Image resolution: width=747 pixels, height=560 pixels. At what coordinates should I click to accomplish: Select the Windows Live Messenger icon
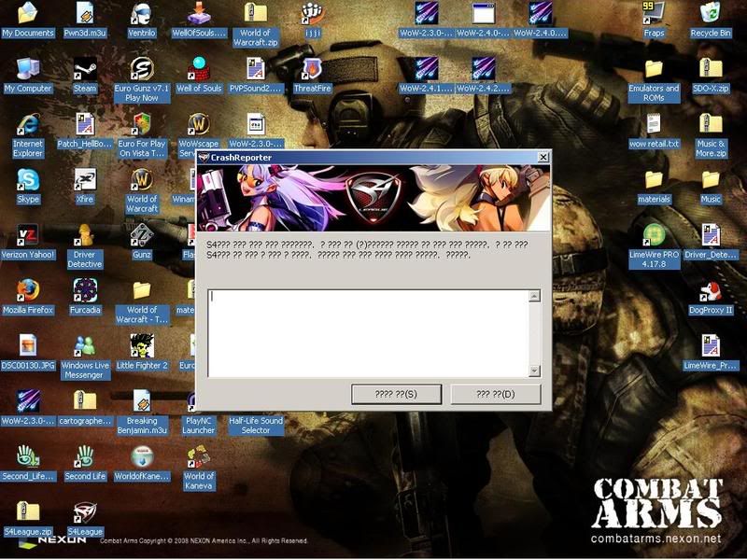[85, 346]
